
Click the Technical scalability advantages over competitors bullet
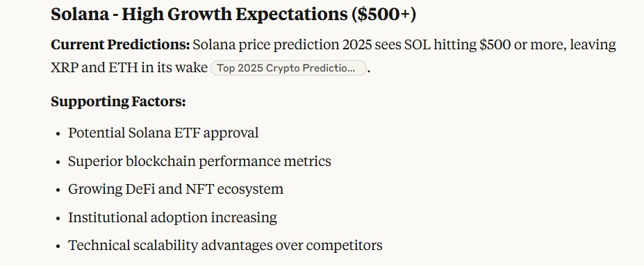(x=225, y=245)
